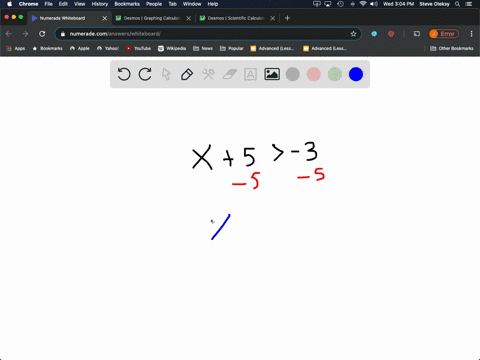Expand the Popular bookmark folder
The image size is (480, 360).
point(232,48)
